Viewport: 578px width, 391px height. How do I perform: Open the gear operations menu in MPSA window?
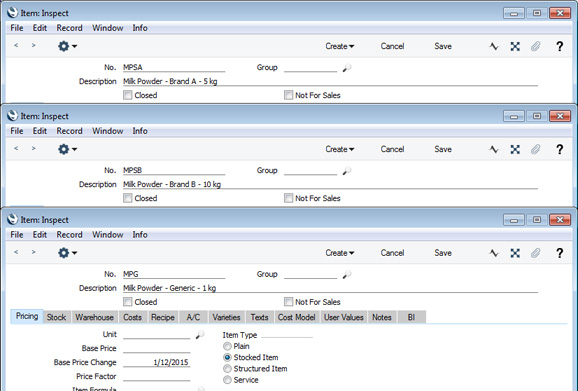coord(67,46)
